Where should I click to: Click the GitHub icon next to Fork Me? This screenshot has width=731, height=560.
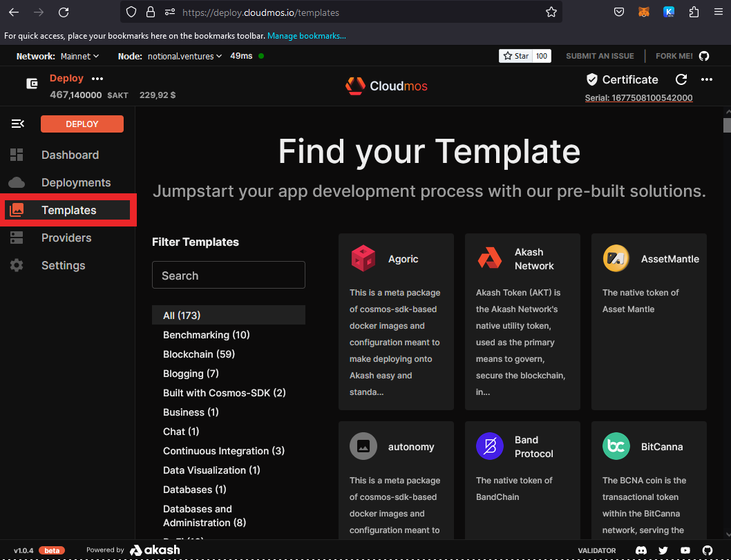tap(704, 56)
